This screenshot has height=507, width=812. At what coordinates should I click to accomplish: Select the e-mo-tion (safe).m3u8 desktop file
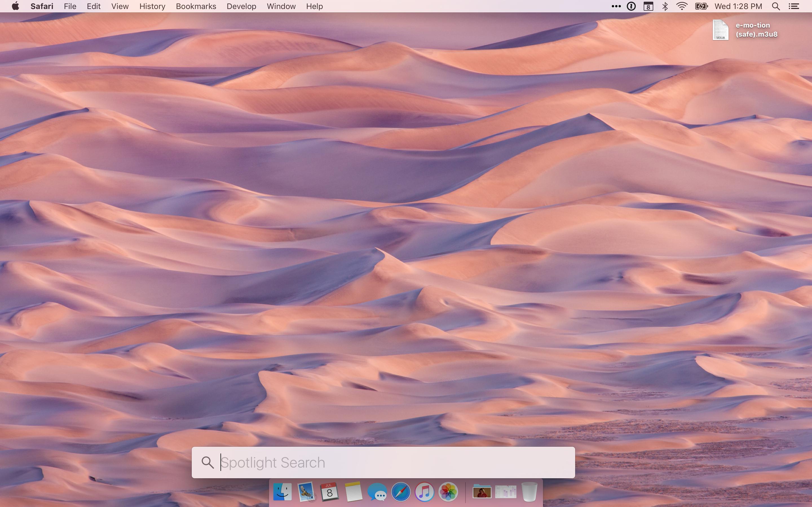click(720, 30)
